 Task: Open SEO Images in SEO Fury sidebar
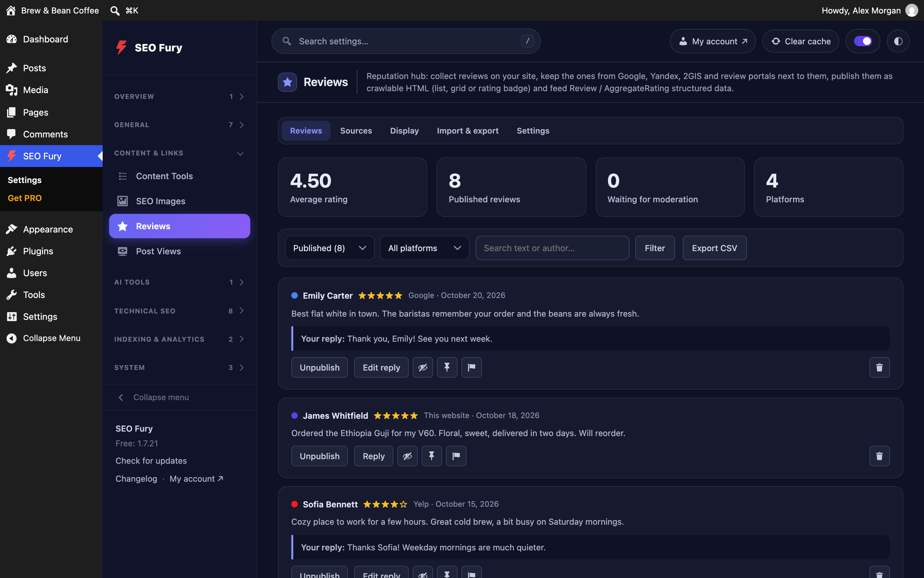179,201
